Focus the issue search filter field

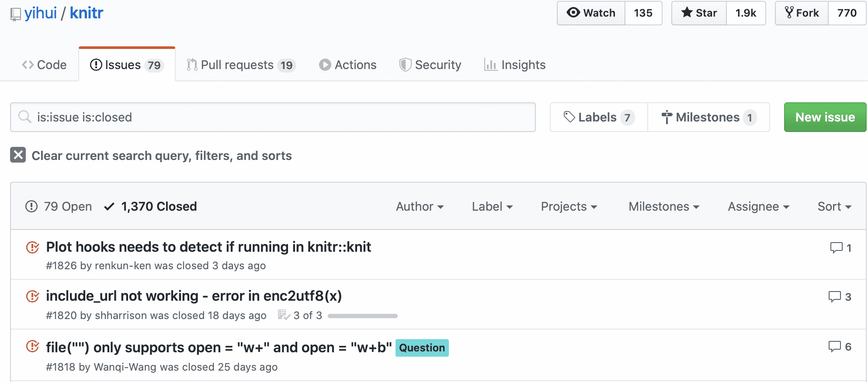point(273,117)
